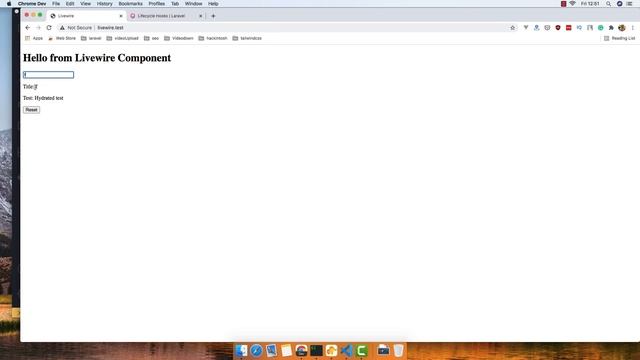This screenshot has width=640, height=360.
Task: Click the Reset button
Action: pos(31,110)
